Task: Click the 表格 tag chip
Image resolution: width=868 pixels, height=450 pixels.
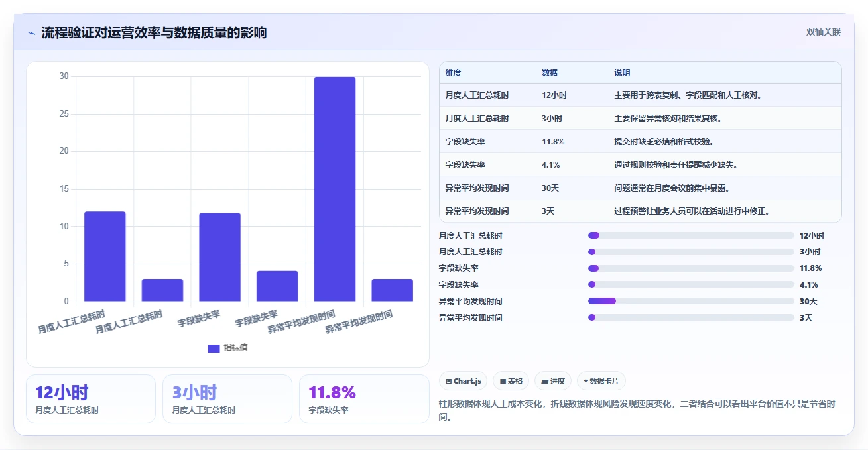Action: tap(511, 381)
